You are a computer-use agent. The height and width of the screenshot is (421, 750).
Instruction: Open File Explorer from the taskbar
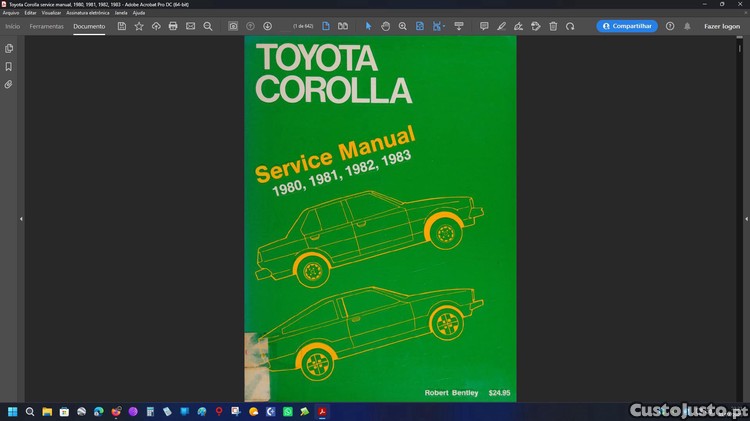pos(47,411)
